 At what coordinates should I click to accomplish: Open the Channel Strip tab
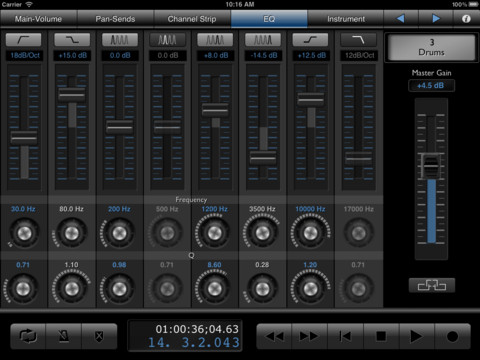coord(192,19)
